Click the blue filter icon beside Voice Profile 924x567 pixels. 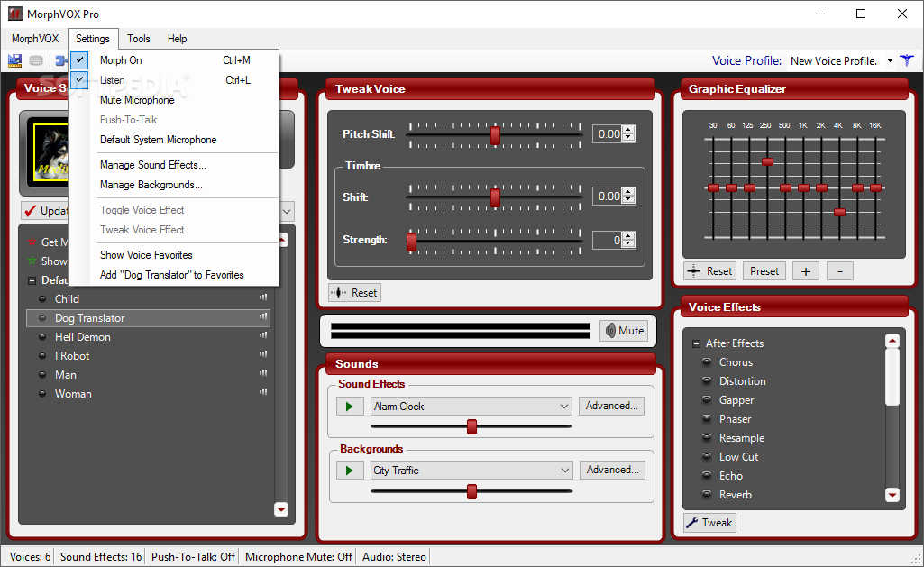pyautogui.click(x=907, y=60)
